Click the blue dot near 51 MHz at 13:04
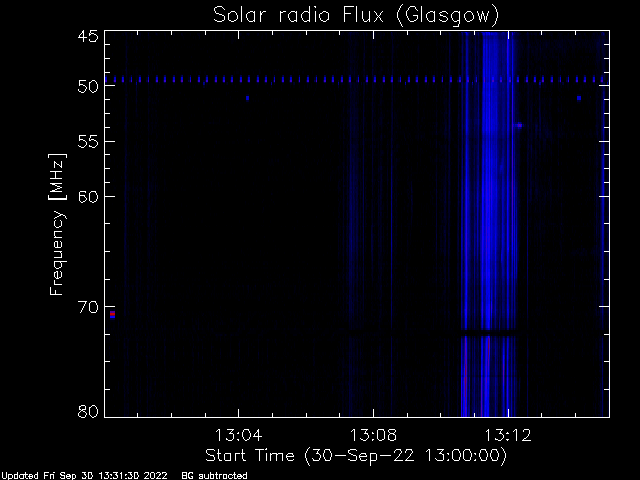The image size is (640, 480). click(247, 98)
